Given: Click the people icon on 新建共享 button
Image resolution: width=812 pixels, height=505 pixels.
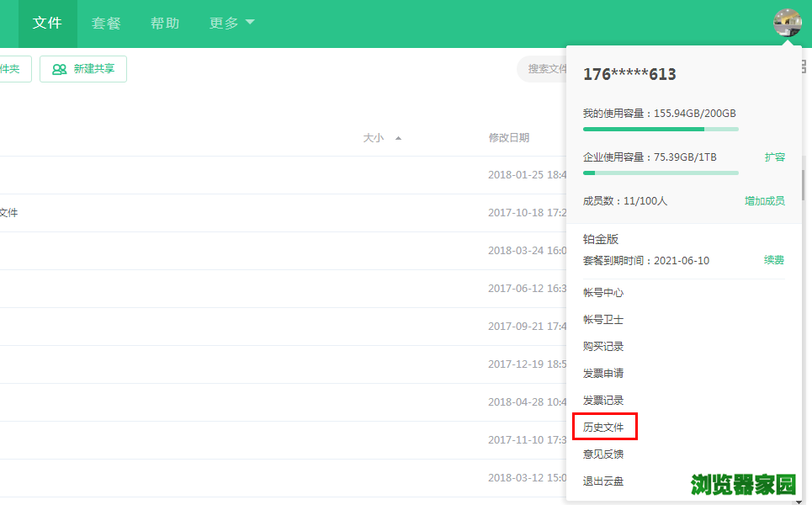Looking at the screenshot, I should pyautogui.click(x=60, y=69).
